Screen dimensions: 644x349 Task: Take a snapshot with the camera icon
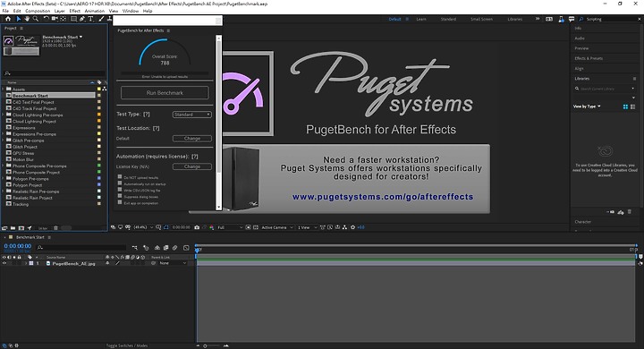pos(197,227)
